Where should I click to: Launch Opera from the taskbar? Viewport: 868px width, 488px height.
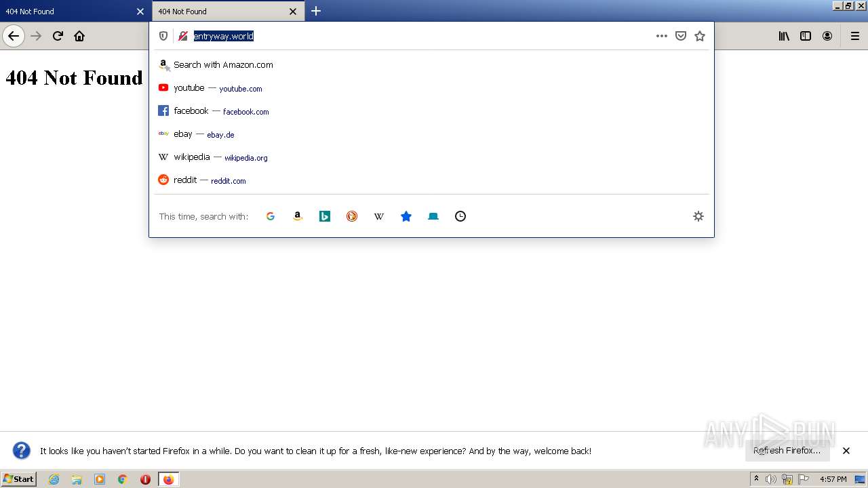(145, 479)
